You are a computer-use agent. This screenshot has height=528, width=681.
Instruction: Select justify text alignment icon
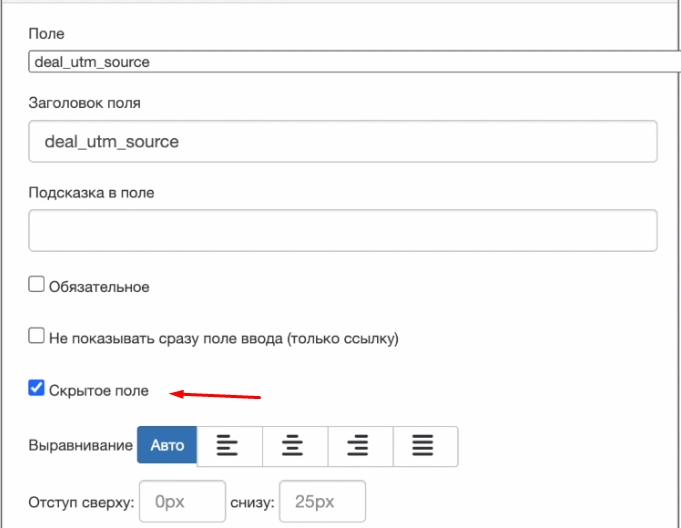[424, 446]
